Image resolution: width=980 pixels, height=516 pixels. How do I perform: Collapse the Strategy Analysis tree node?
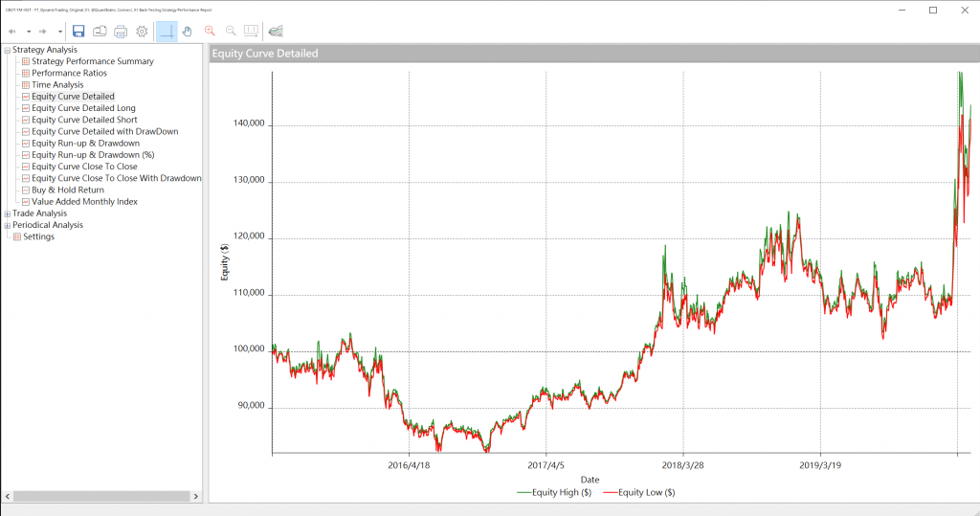8,50
